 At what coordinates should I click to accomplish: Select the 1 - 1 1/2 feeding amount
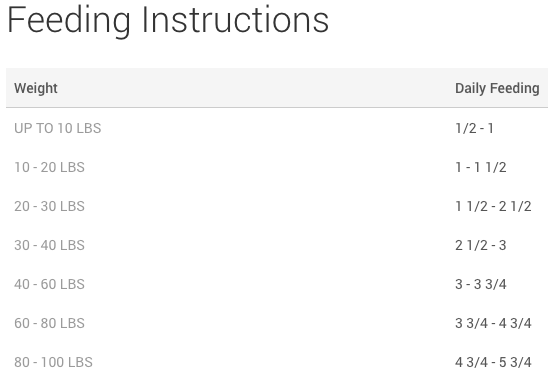pos(481,167)
